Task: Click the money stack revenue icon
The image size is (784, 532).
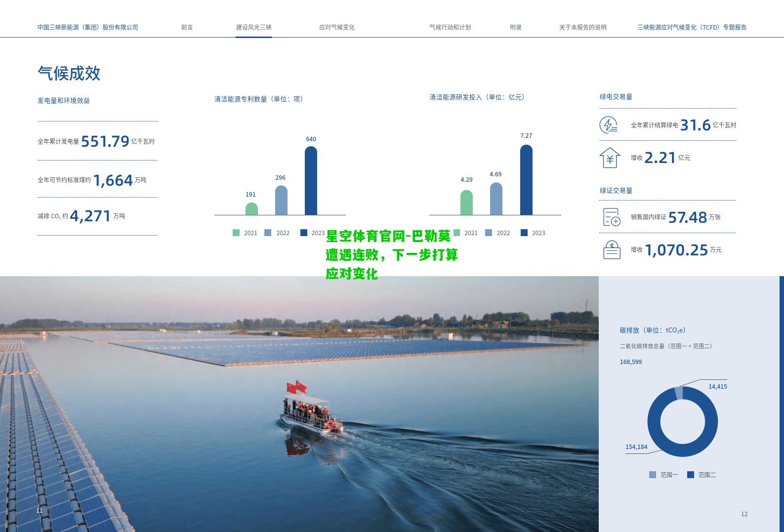Action: 612,249
